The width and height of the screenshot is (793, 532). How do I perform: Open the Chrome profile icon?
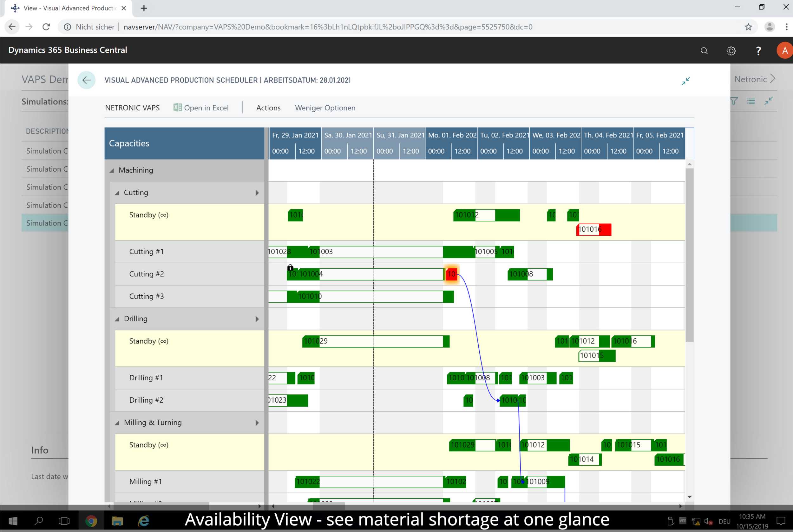(x=770, y=27)
